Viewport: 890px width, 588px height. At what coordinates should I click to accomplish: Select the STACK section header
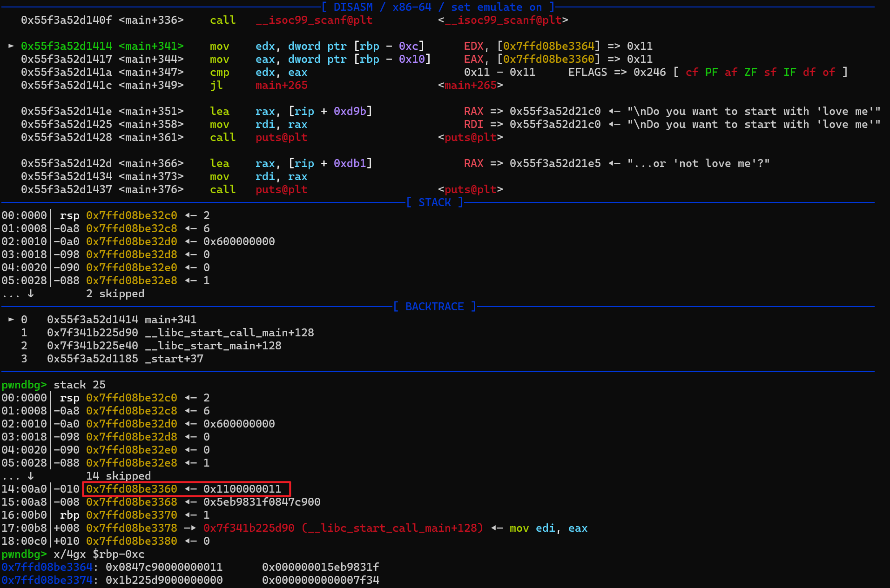point(434,202)
